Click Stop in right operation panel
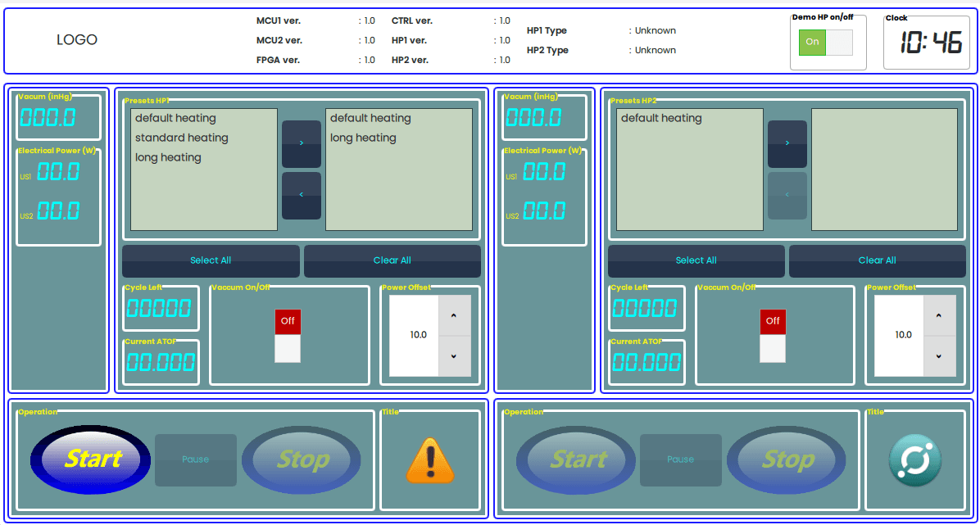The width and height of the screenshot is (980, 525). click(x=787, y=459)
